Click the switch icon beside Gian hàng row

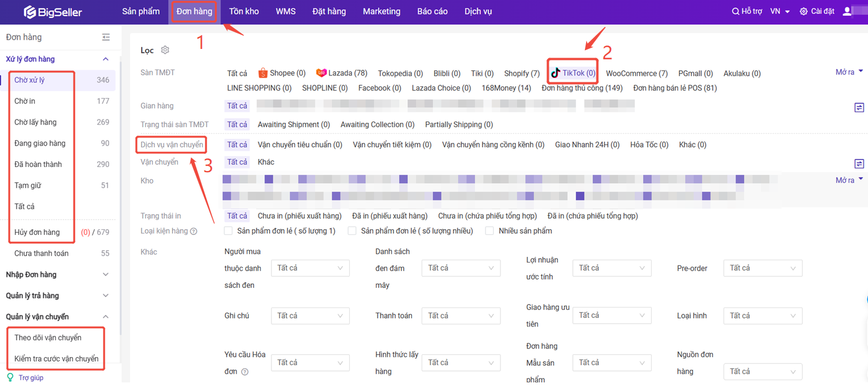(x=859, y=108)
